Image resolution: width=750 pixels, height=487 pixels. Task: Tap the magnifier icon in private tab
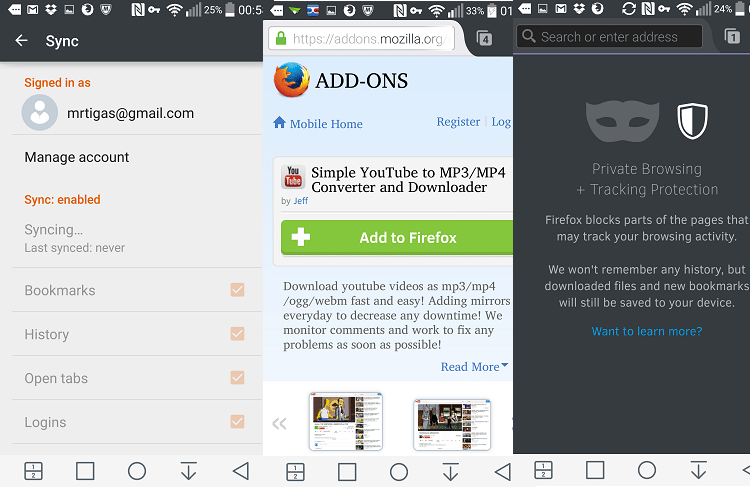(529, 36)
